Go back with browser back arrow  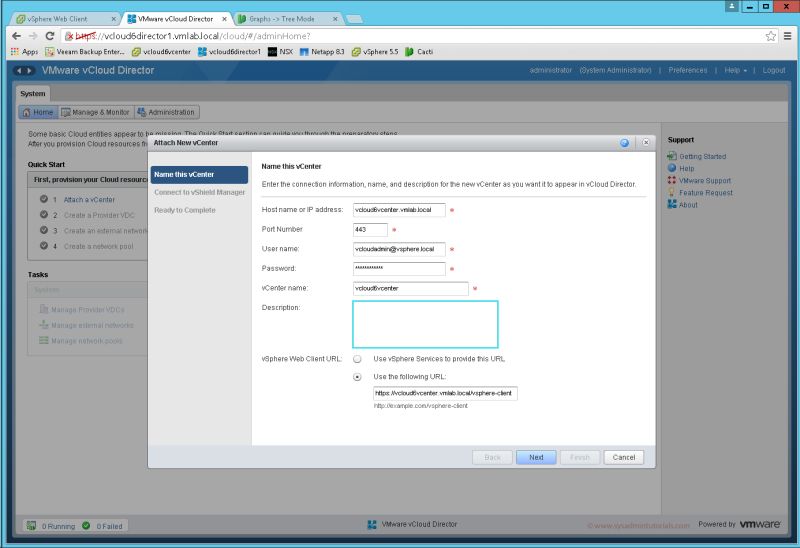[16, 36]
